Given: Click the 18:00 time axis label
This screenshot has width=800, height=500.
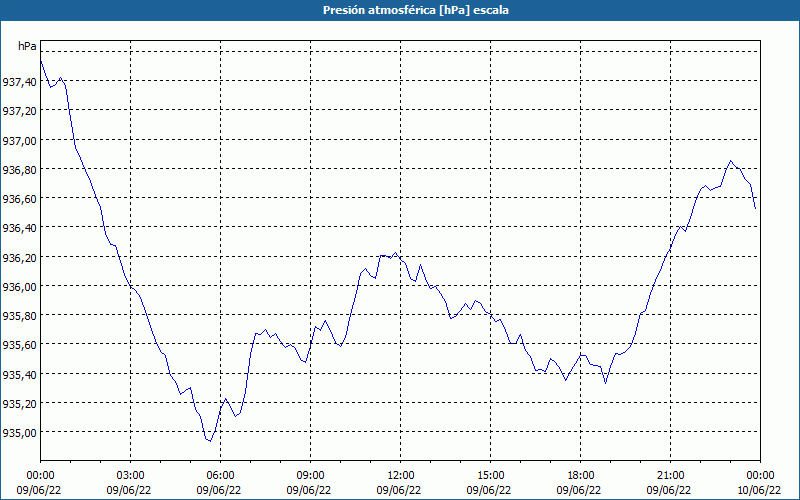Looking at the screenshot, I should tap(581, 476).
